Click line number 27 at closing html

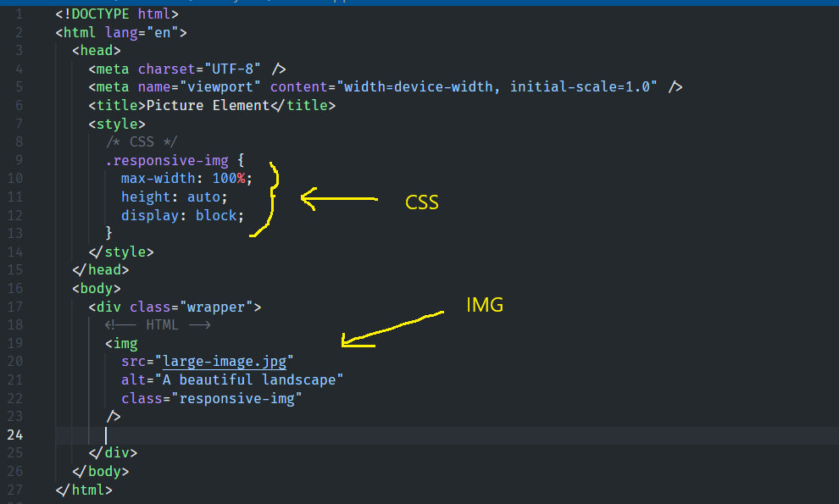[15, 490]
